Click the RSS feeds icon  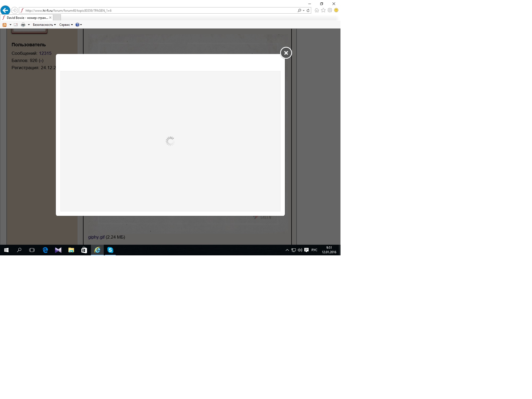coord(5,25)
